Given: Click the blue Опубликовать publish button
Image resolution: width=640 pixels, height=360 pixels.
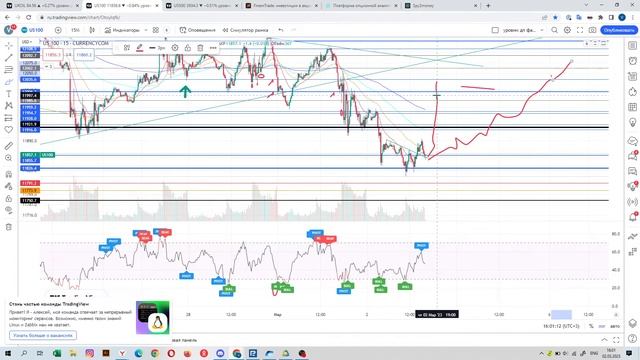Looking at the screenshot, I should tap(619, 30).
